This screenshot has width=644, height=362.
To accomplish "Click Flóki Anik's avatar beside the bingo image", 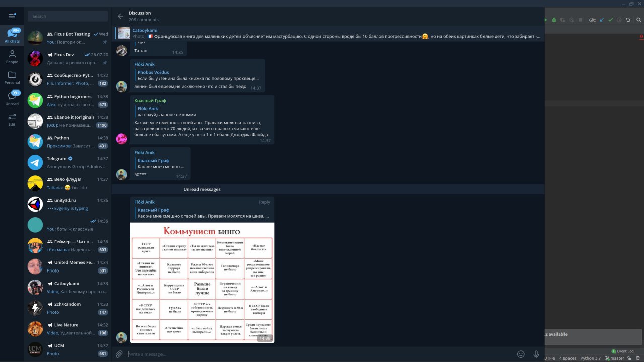I will (122, 337).
